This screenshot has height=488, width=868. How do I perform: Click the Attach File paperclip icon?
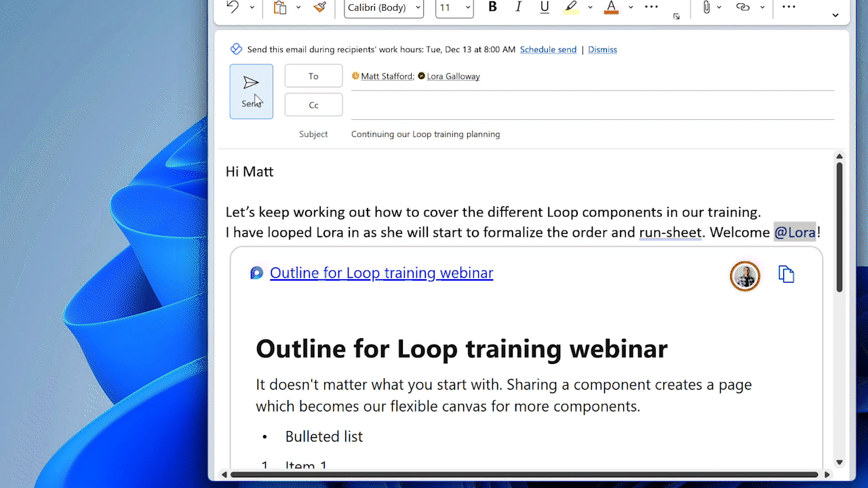coord(706,7)
